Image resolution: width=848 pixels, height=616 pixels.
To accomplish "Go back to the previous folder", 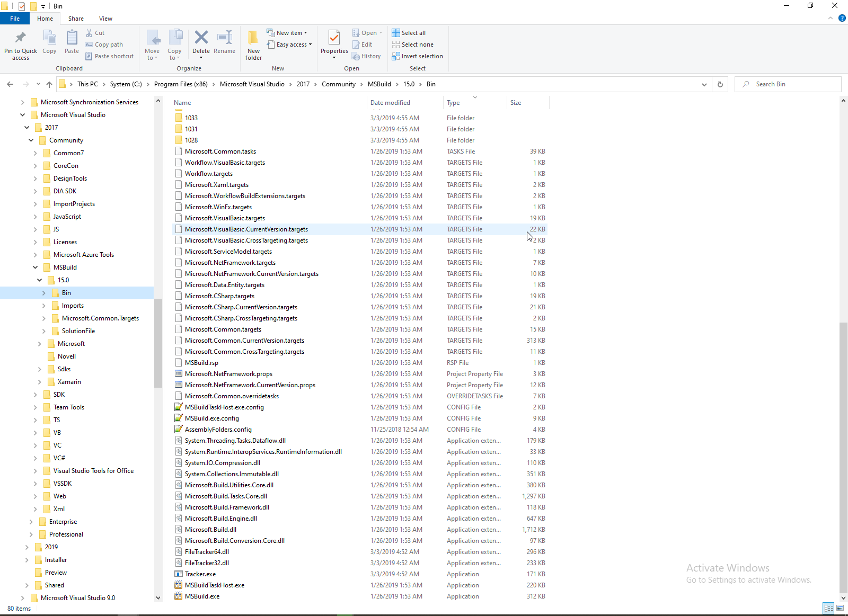I will [10, 84].
